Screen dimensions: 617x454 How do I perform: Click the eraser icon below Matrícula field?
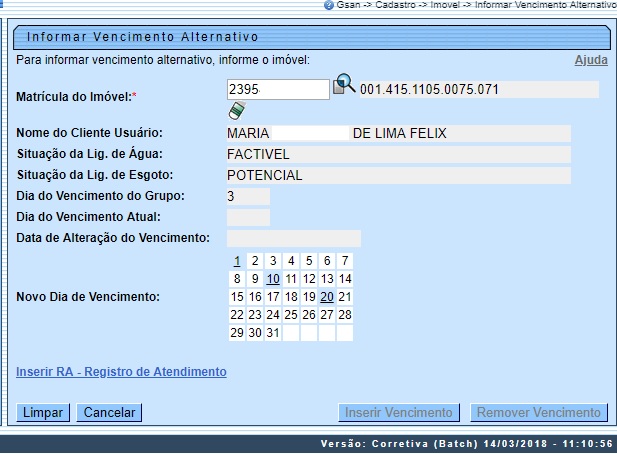pos(236,109)
